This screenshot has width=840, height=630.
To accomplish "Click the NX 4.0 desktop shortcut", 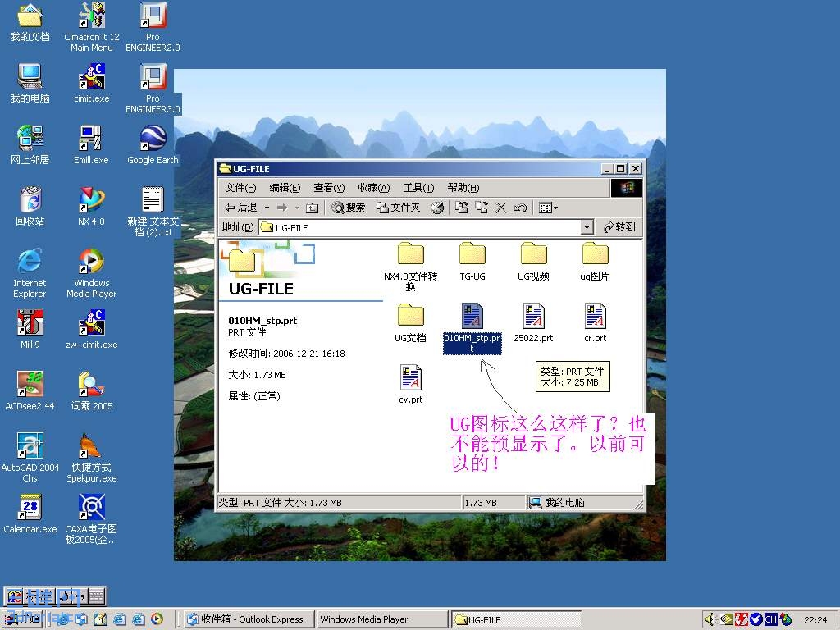I will click(x=91, y=206).
